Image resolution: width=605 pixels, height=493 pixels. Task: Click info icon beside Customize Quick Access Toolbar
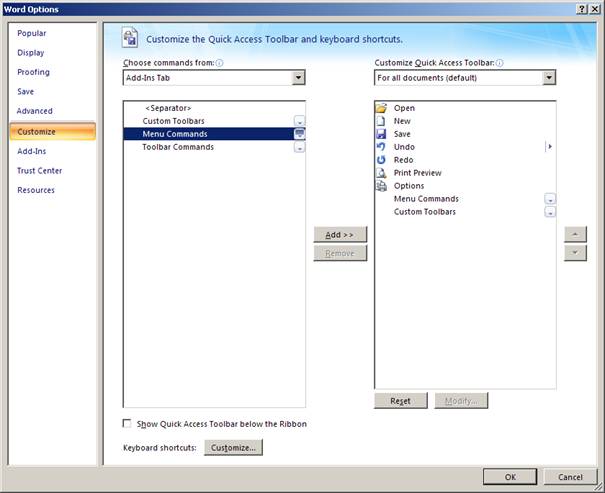click(499, 63)
